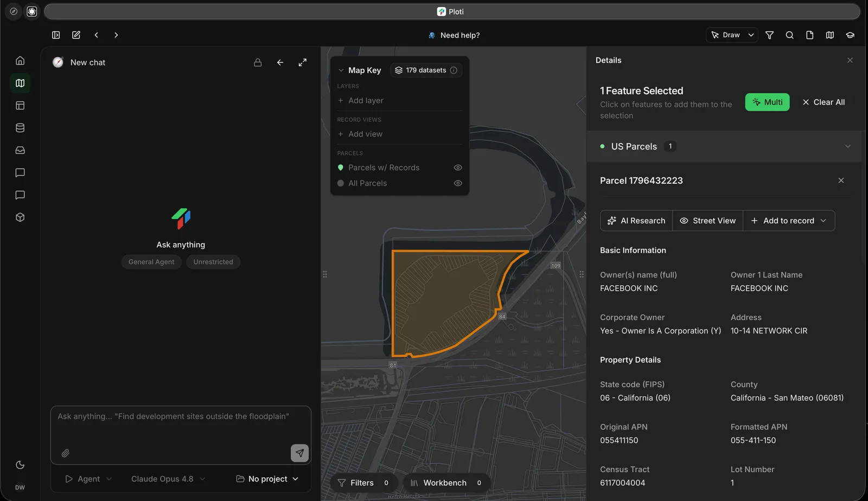The height and width of the screenshot is (501, 868).
Task: Open the 179 datasets button
Action: [426, 70]
